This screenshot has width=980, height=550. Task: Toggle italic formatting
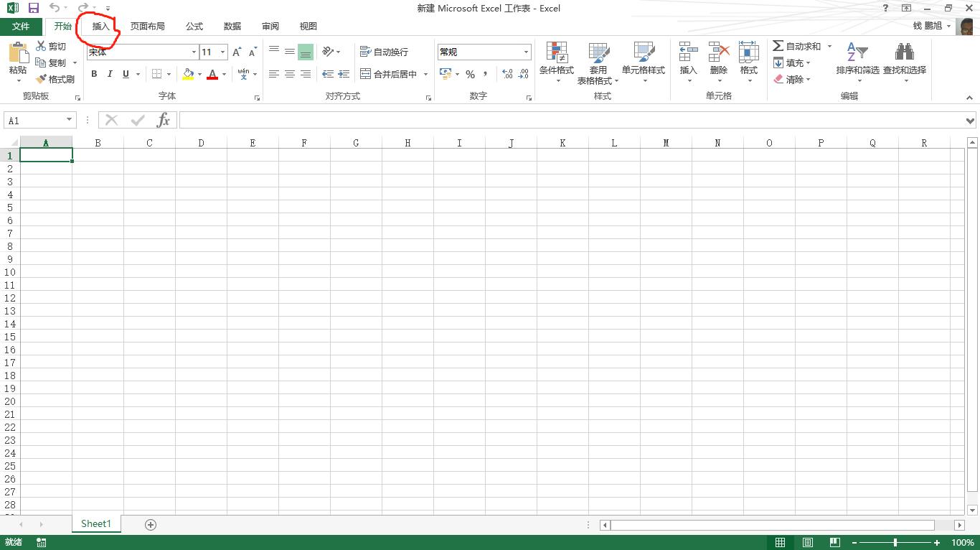point(108,74)
